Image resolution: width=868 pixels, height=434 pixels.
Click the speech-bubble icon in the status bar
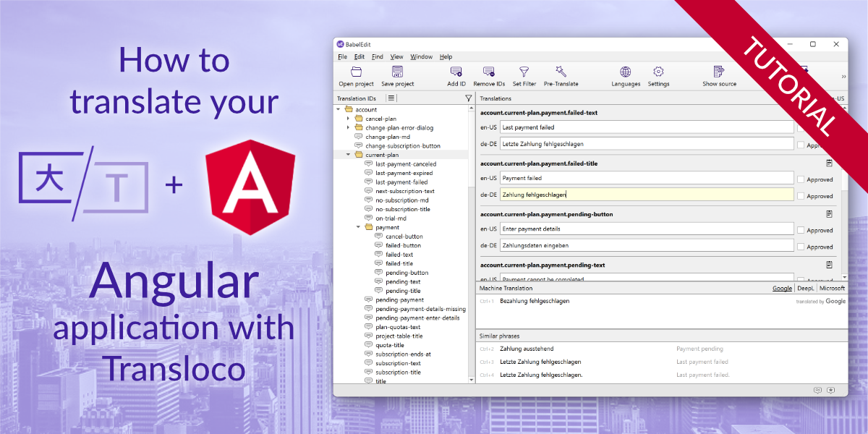(x=817, y=390)
